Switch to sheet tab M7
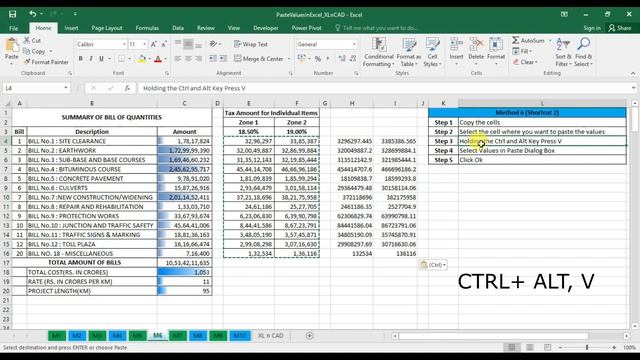The image size is (640, 360). [177, 336]
